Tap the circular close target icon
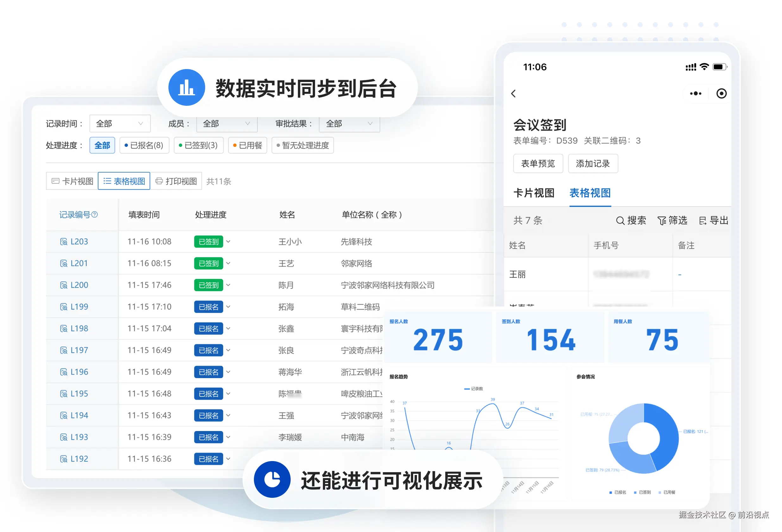Image resolution: width=782 pixels, height=532 pixels. (x=721, y=93)
